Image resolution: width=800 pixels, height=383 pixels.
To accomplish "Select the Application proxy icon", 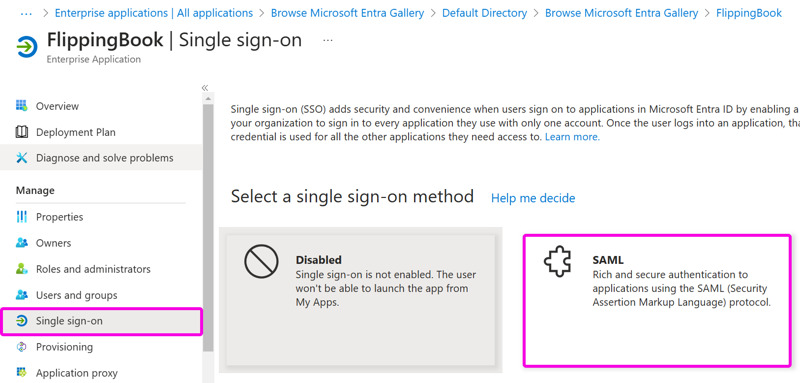I will coord(21,372).
